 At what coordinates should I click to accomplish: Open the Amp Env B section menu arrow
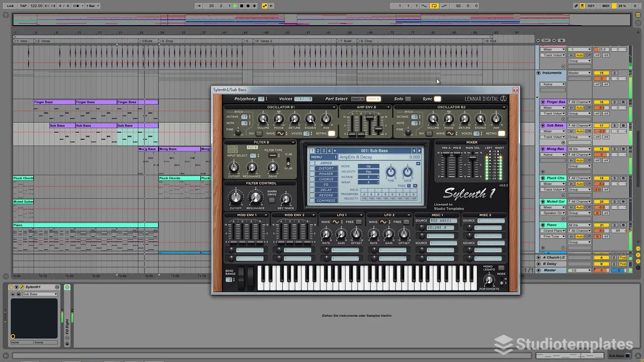click(x=388, y=107)
